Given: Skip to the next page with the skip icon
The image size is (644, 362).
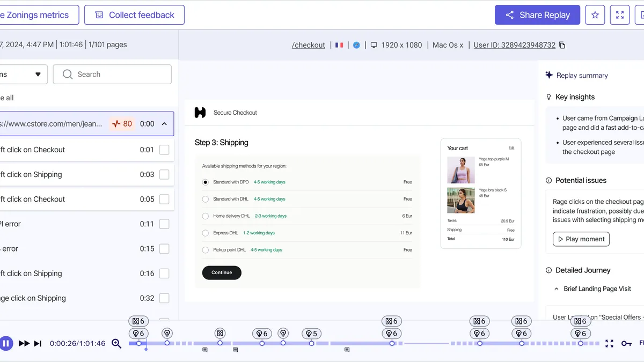Looking at the screenshot, I should [38, 343].
